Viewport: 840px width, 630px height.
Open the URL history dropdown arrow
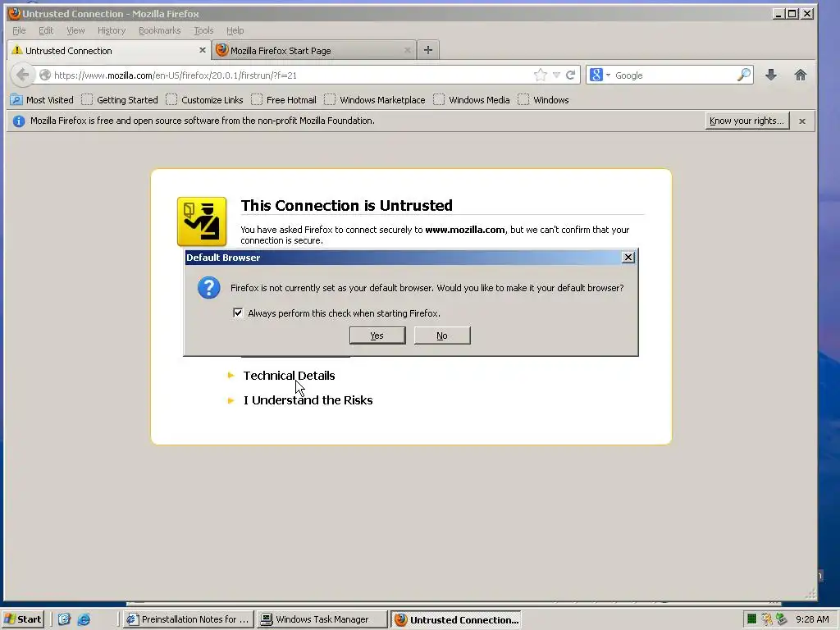557,75
